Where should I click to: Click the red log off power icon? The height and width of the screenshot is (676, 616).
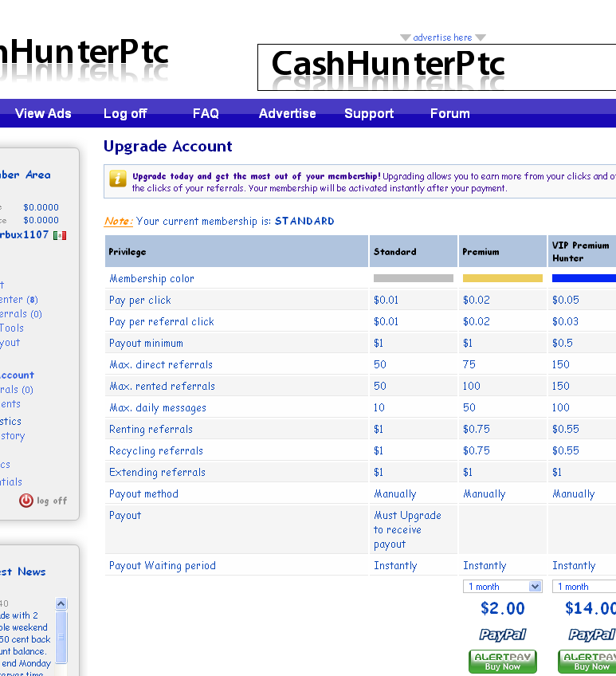point(26,501)
